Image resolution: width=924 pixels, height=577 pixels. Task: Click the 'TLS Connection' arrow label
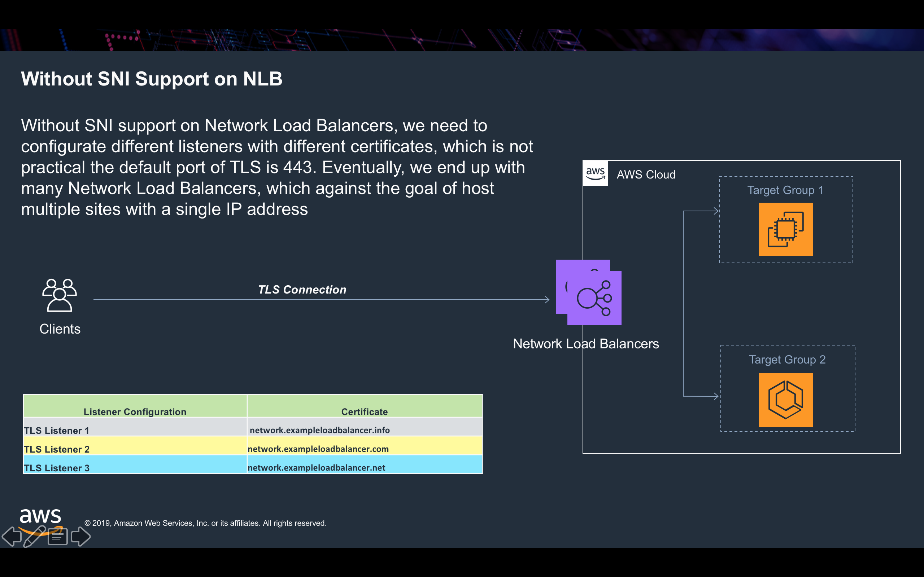302,290
